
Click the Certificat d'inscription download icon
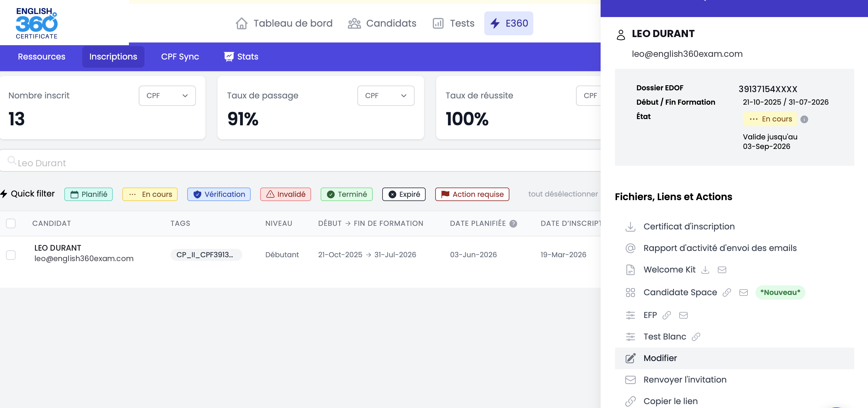pos(630,226)
